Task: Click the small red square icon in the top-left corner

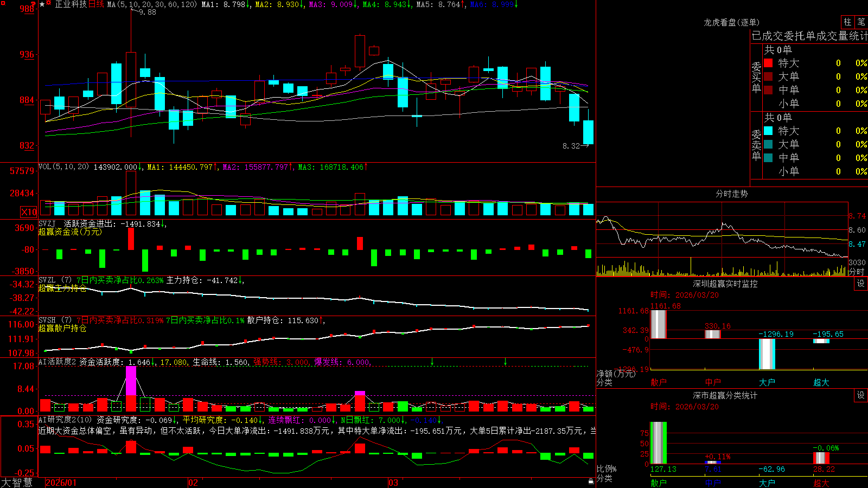Action: click(3, 3)
